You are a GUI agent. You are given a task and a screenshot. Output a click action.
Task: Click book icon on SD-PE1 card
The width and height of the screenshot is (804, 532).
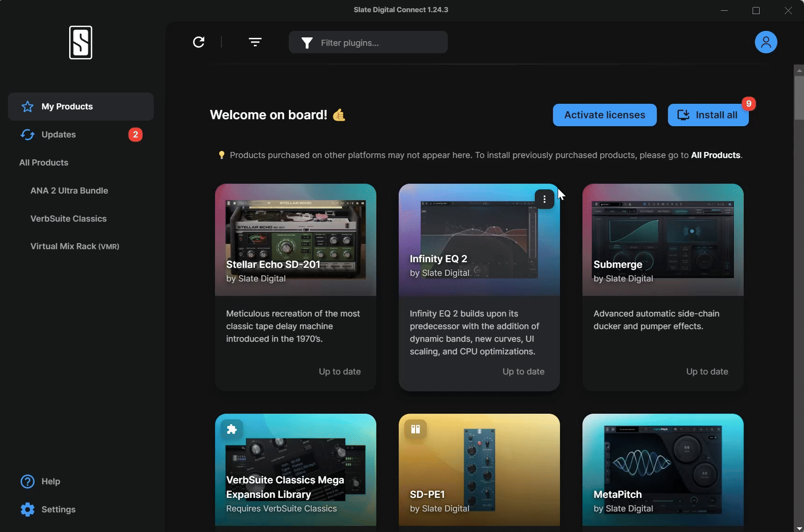click(x=415, y=429)
